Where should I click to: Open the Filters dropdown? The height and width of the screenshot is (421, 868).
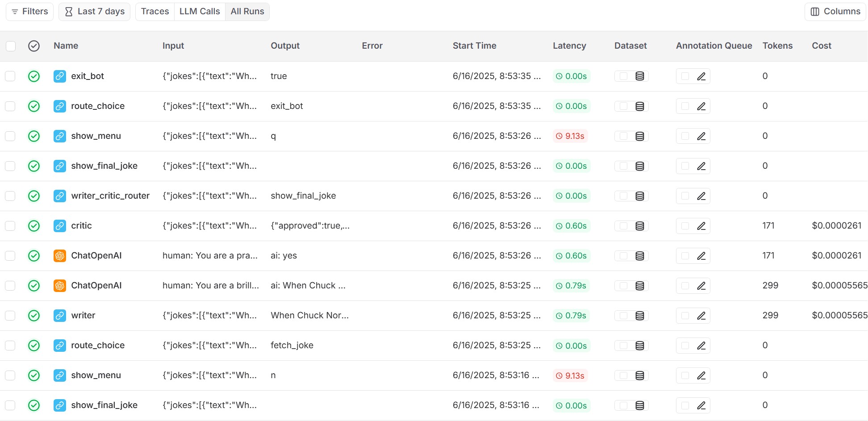30,12
